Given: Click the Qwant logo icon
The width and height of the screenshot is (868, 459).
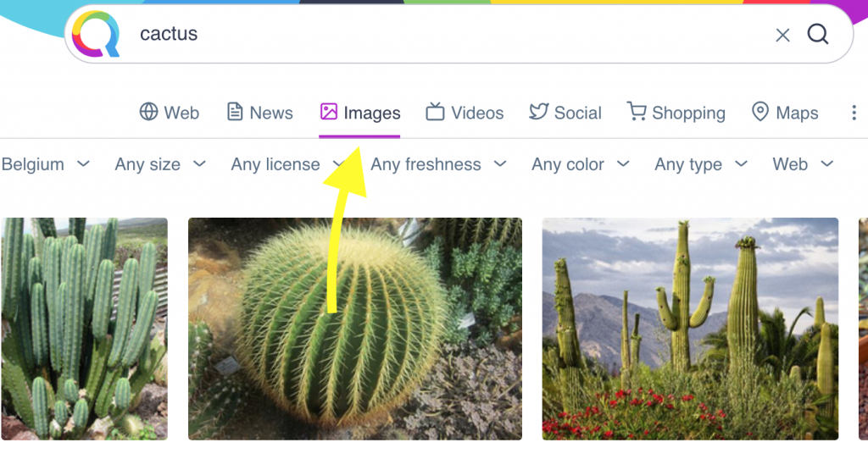Looking at the screenshot, I should tap(96, 35).
